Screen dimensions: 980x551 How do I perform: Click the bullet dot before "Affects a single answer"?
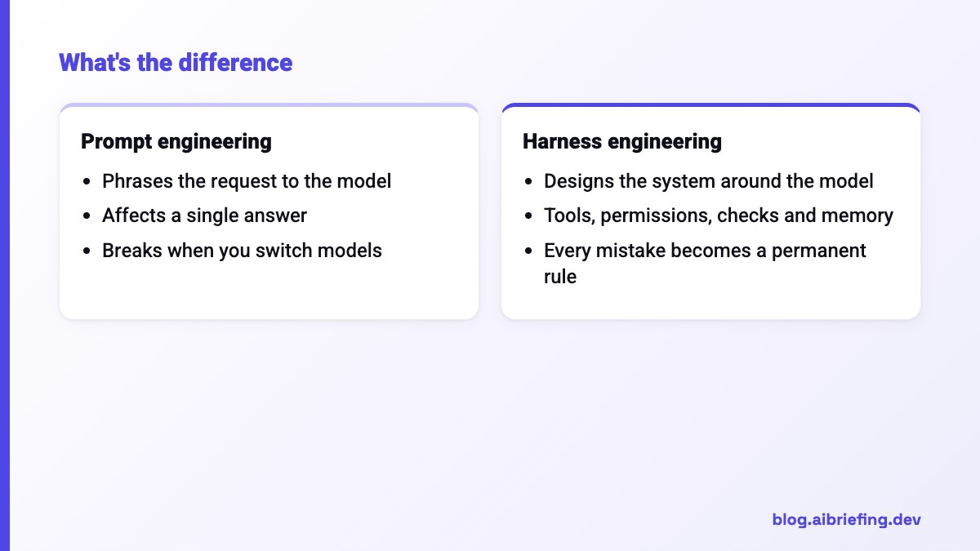pos(87,216)
